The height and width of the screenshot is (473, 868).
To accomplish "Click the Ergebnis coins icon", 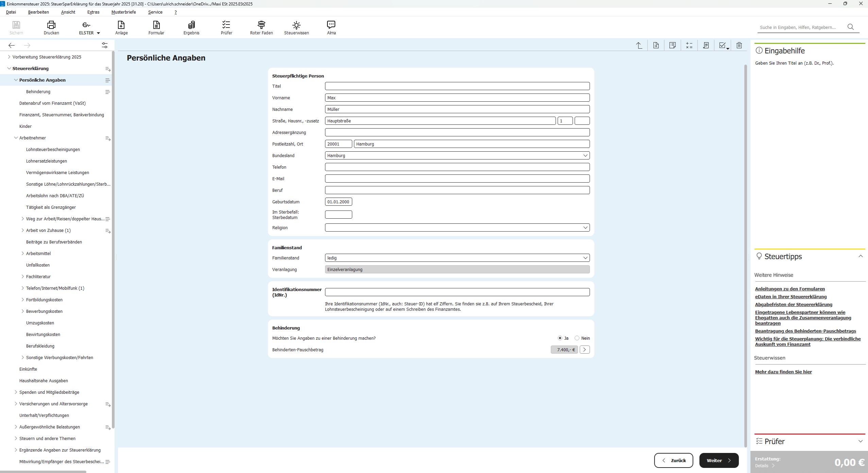I will point(191,25).
